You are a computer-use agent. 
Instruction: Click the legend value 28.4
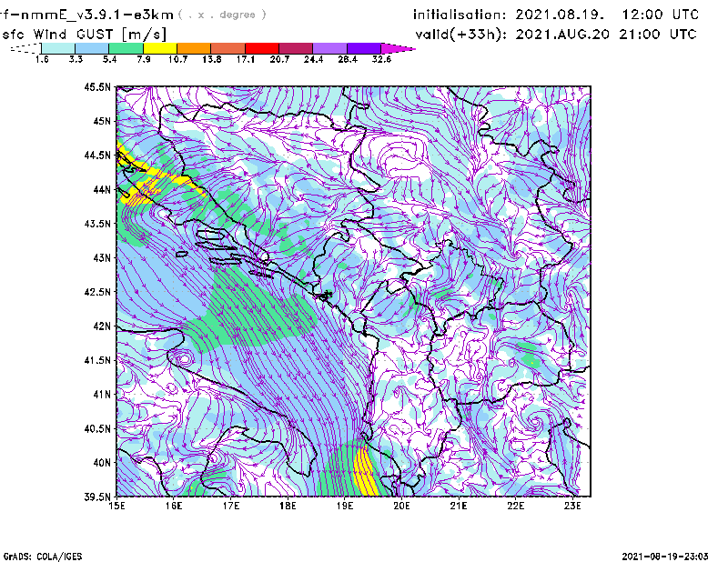click(x=348, y=59)
